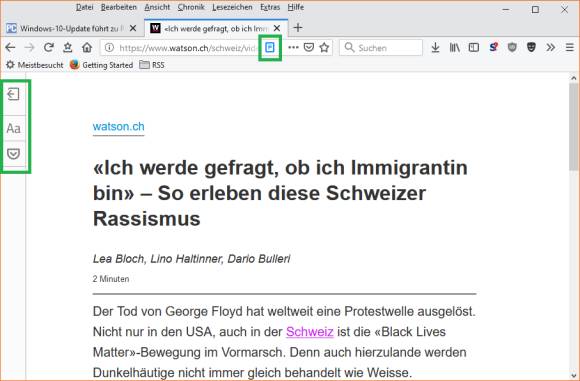
Task: Open the Firefox hamburger menu
Action: 570,47
